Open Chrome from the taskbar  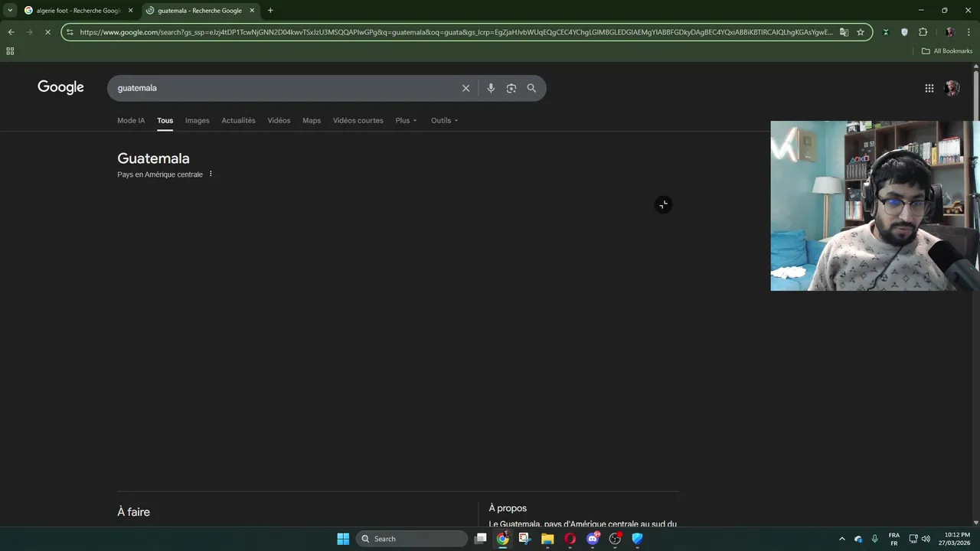click(x=502, y=539)
